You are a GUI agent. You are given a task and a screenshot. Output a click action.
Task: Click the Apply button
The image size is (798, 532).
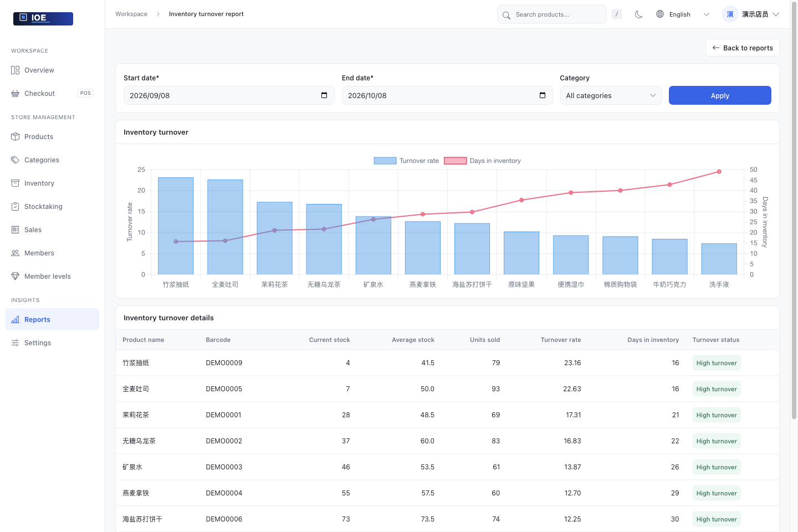[x=720, y=95]
